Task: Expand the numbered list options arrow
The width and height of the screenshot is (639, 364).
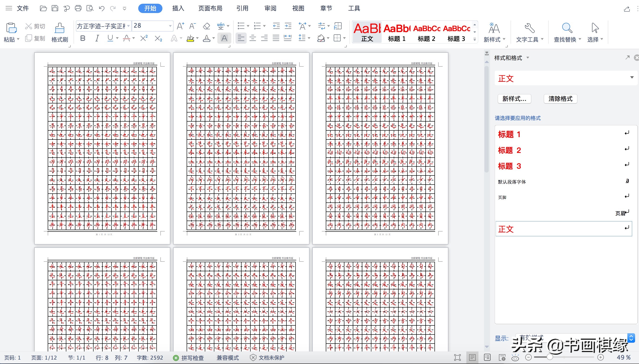Action: [264, 26]
